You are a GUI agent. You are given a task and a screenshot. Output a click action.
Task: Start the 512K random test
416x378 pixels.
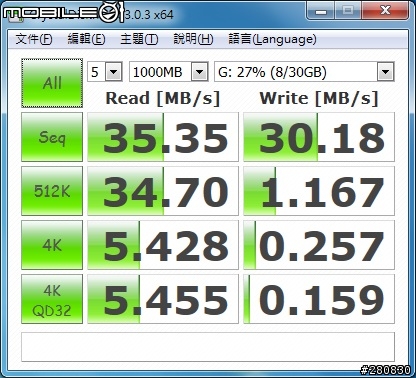coord(52,191)
